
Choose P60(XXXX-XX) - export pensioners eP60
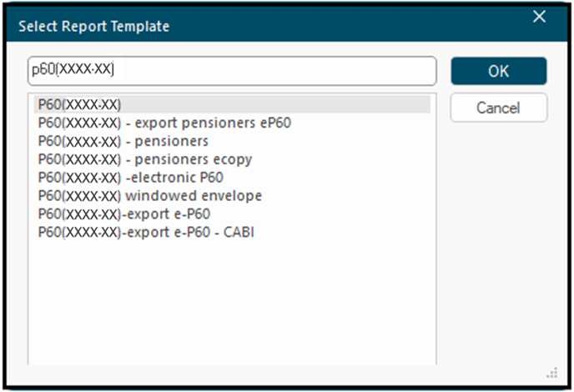[164, 123]
